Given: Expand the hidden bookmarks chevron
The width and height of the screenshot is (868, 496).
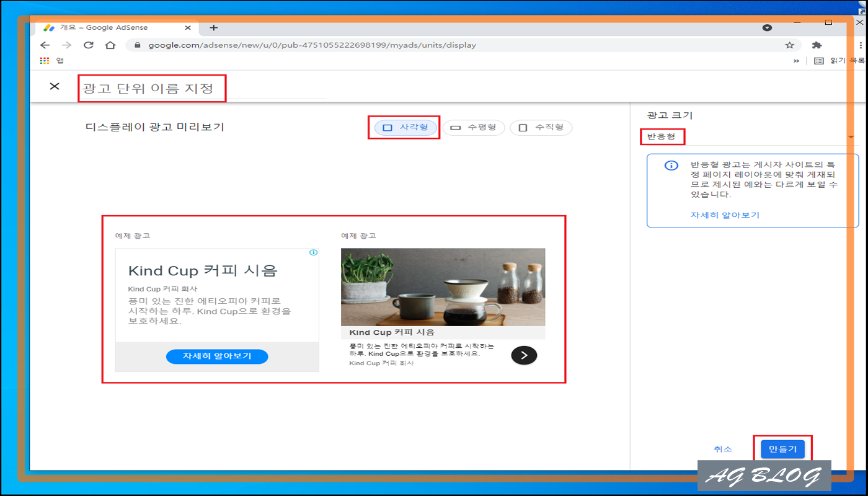Looking at the screenshot, I should [x=796, y=61].
